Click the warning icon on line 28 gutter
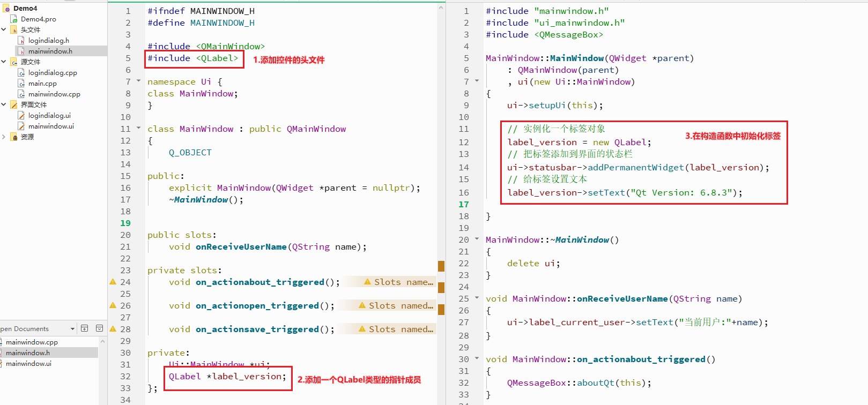 pyautogui.click(x=113, y=329)
